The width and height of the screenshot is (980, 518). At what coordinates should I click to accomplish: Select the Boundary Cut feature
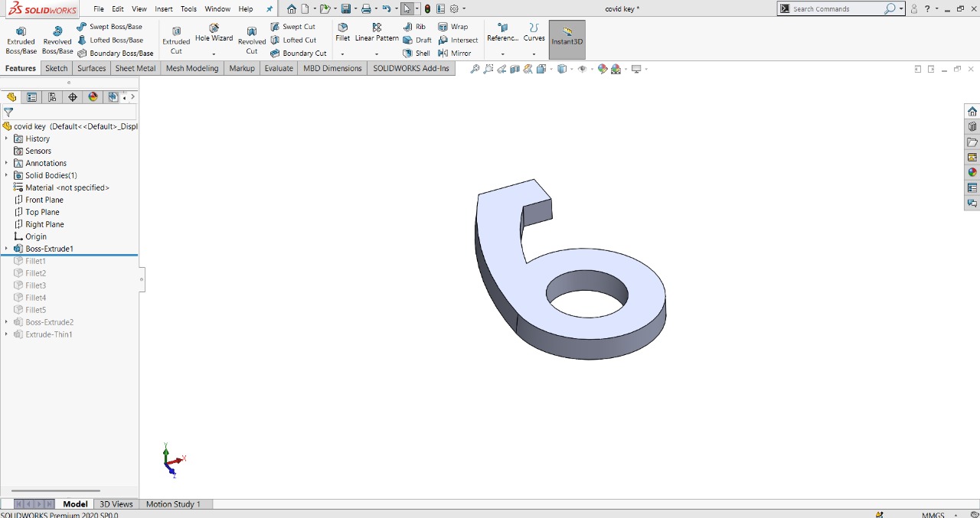299,54
